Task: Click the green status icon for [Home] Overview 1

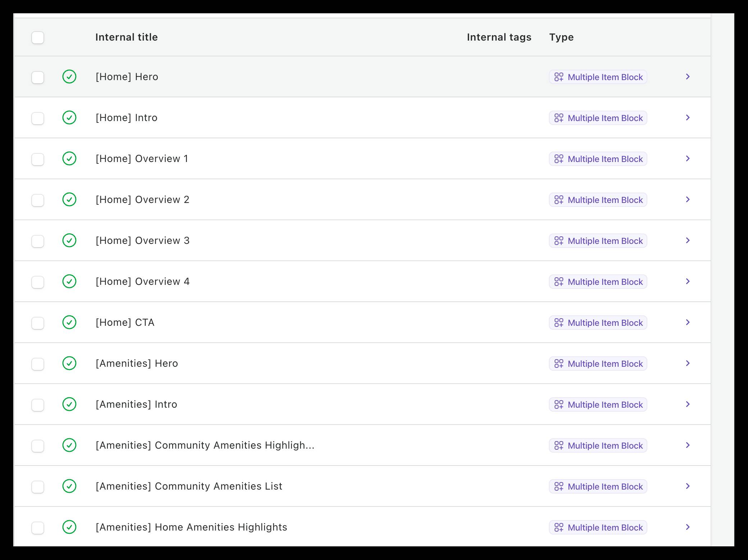Action: click(69, 158)
